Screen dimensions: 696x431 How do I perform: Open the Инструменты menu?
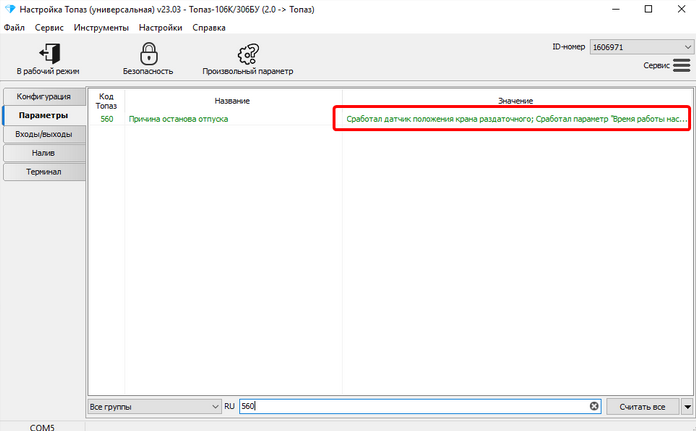(x=101, y=28)
